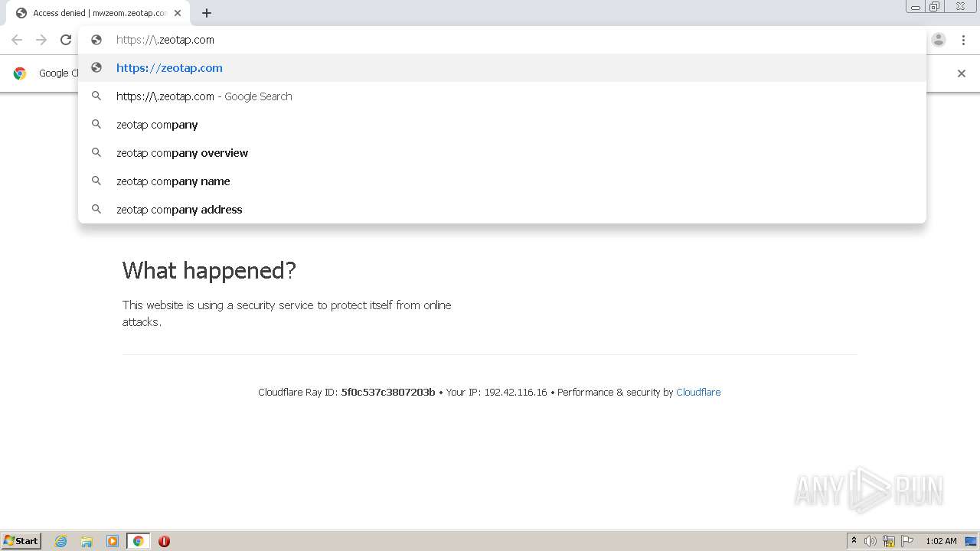Close the Access denied tab
This screenshot has width=980, height=551.
[178, 13]
